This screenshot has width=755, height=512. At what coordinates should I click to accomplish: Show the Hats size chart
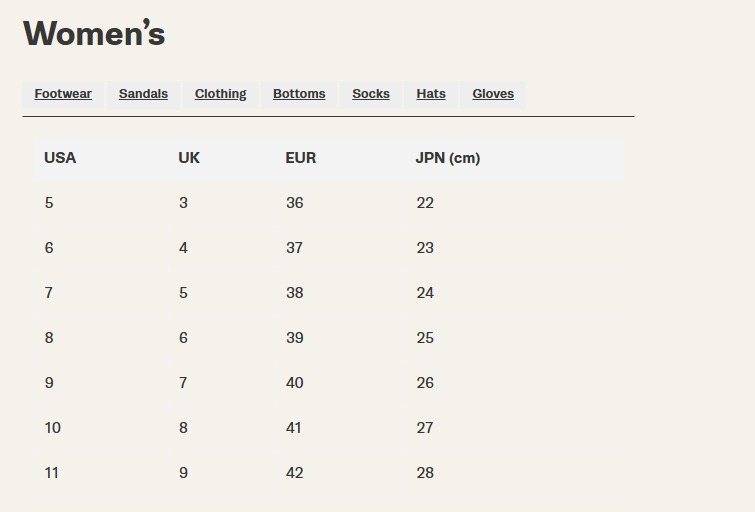[x=431, y=94]
